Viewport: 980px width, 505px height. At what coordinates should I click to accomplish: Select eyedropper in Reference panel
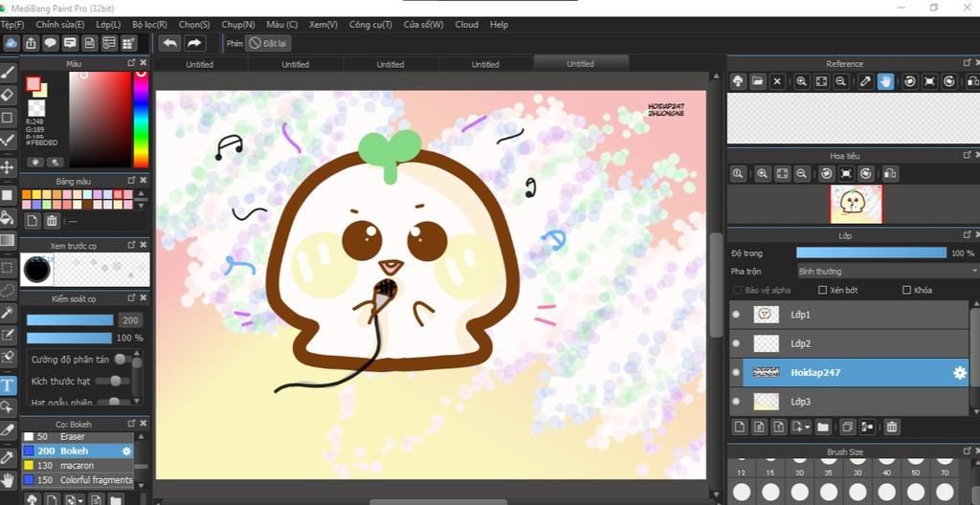865,81
